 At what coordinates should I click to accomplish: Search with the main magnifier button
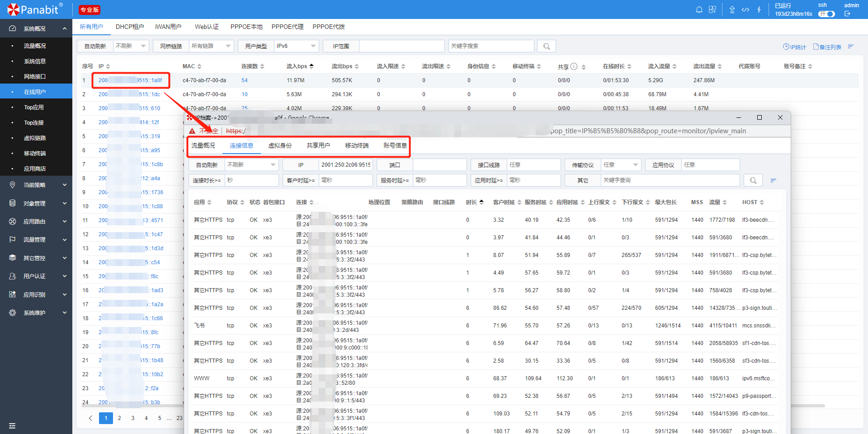[547, 46]
